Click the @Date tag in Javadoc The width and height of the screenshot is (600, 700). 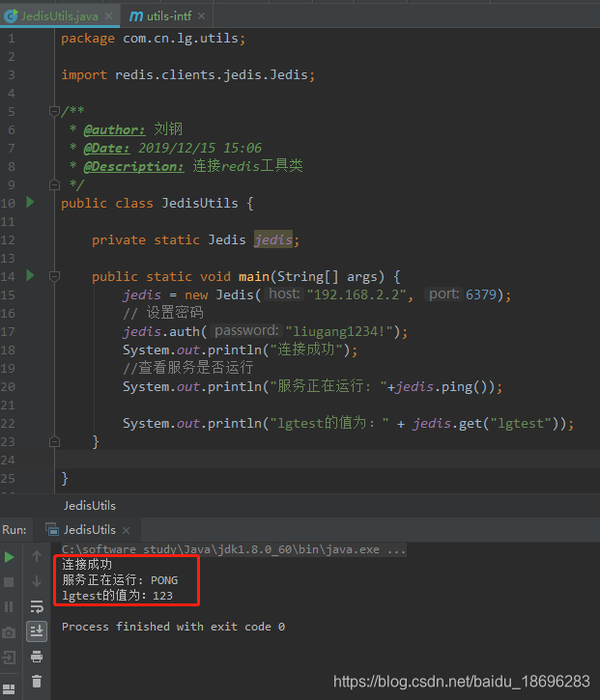[107, 149]
